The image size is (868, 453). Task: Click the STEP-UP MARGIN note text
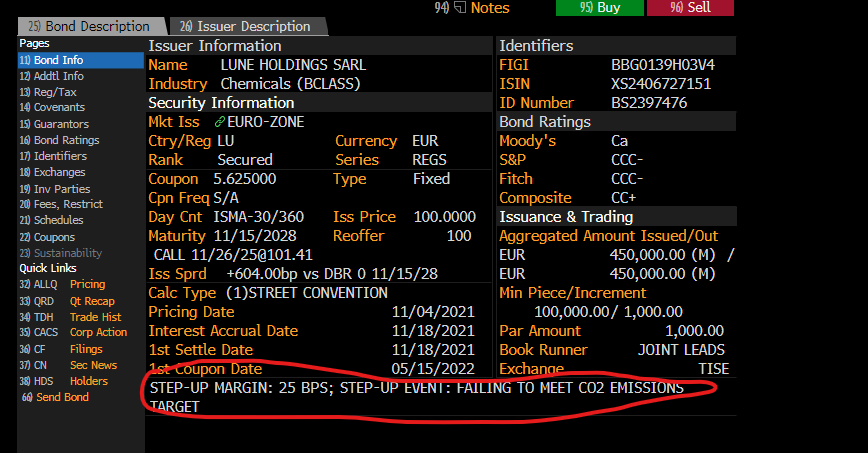(x=416, y=397)
